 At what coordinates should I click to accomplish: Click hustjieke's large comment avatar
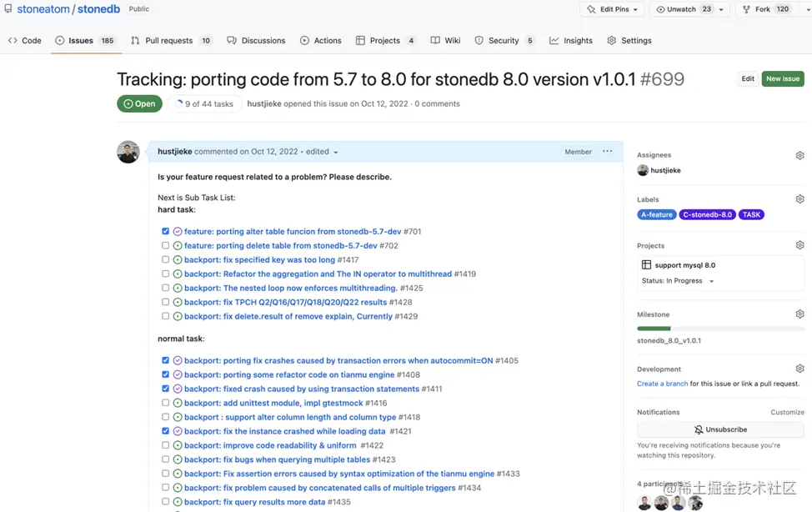(128, 152)
